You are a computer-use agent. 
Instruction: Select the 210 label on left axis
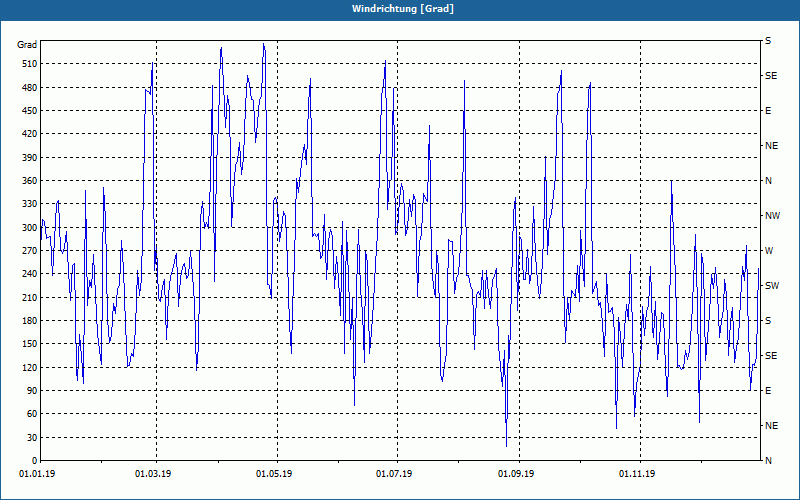click(29, 297)
